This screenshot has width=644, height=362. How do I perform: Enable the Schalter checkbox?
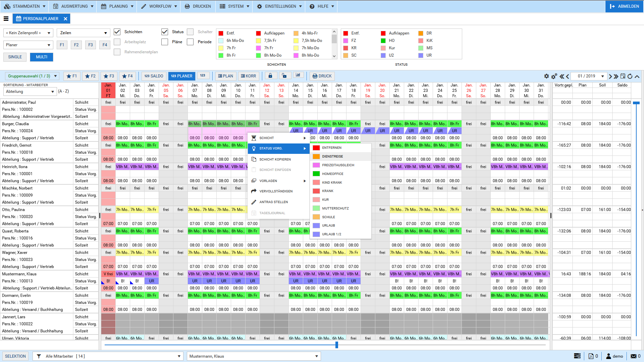[x=190, y=32]
